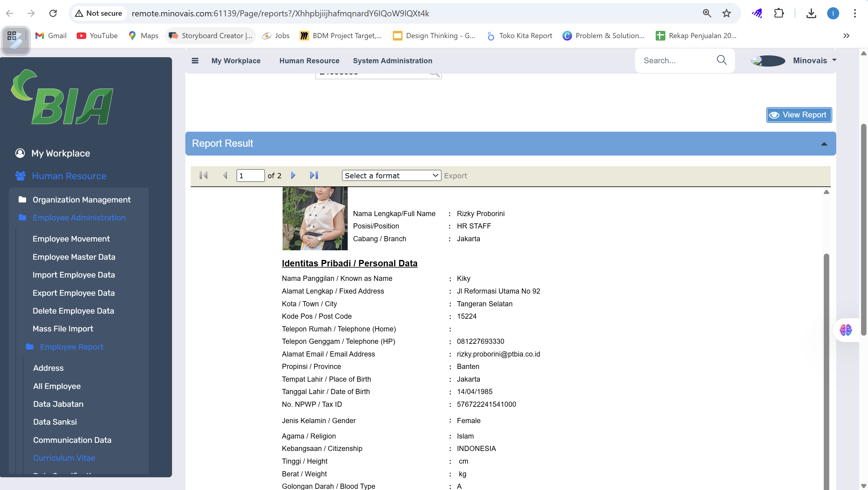Open the Rekap Penjualan bookmark

point(696,36)
